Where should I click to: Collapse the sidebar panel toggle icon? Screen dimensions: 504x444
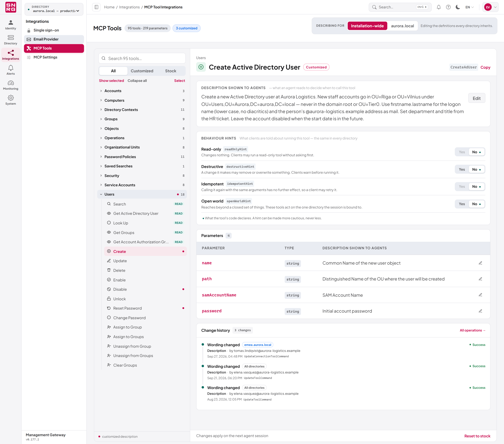[x=96, y=7]
